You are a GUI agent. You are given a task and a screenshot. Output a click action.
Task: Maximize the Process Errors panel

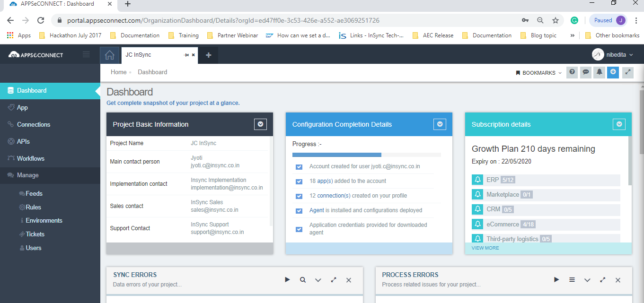click(602, 280)
